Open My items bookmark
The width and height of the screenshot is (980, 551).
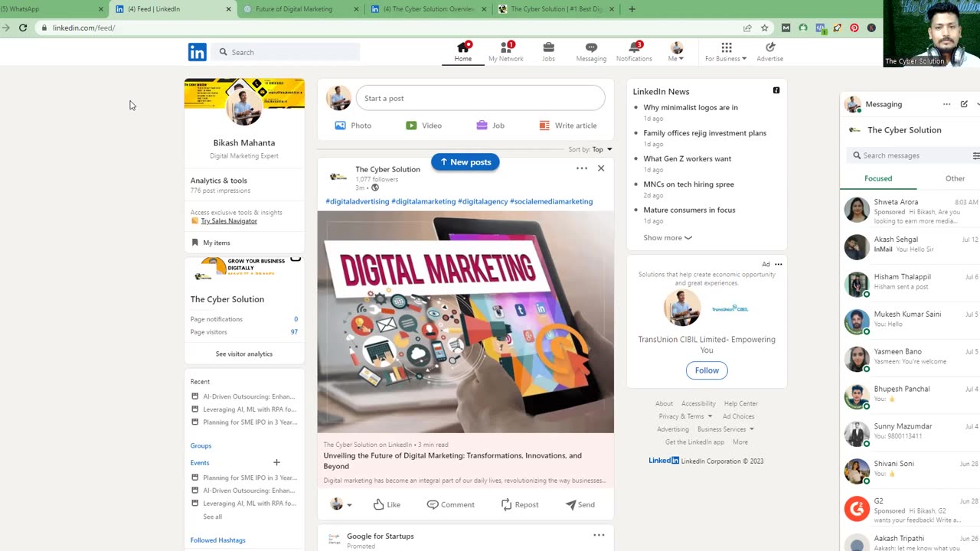tap(211, 243)
